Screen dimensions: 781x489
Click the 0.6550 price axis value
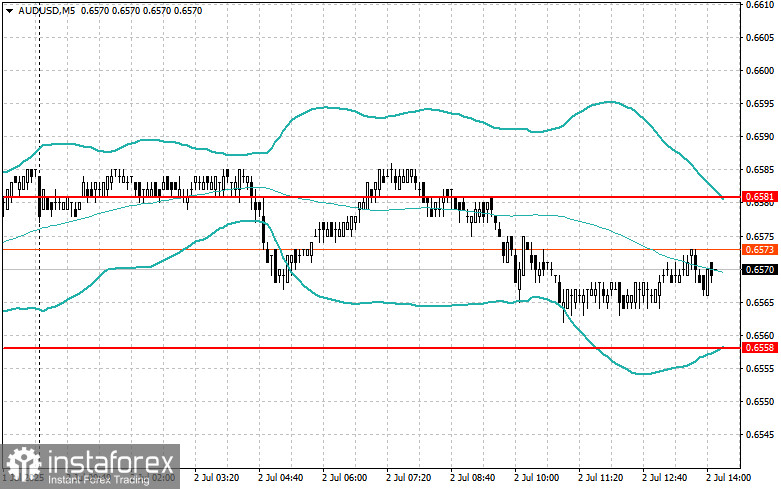[760, 401]
